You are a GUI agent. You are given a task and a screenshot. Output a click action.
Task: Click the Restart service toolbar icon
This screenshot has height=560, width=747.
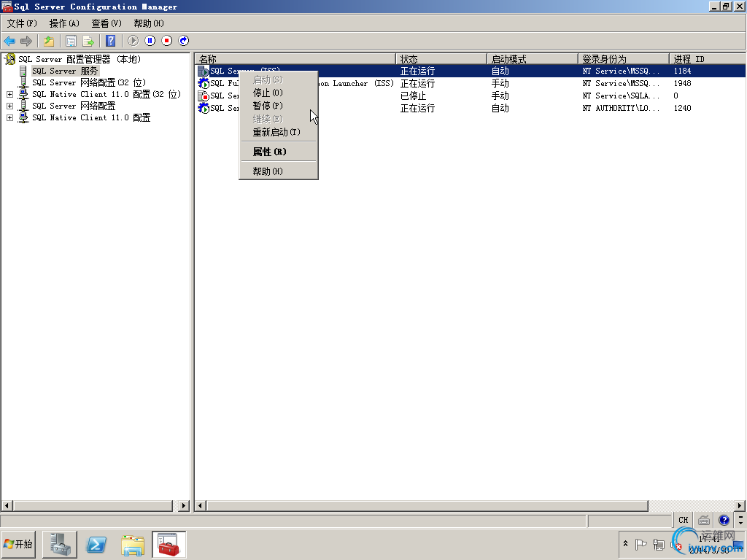(183, 41)
